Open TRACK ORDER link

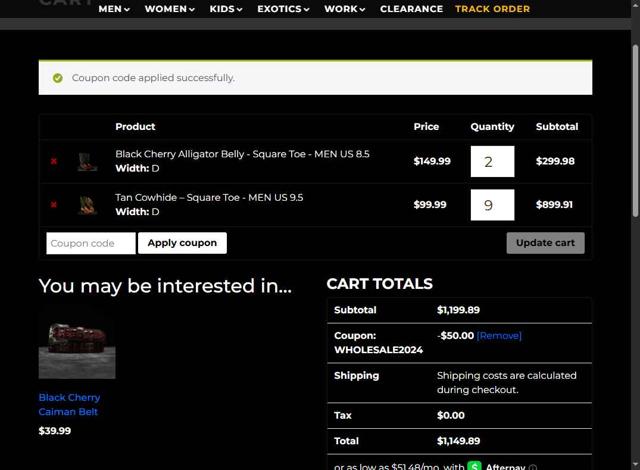492,9
